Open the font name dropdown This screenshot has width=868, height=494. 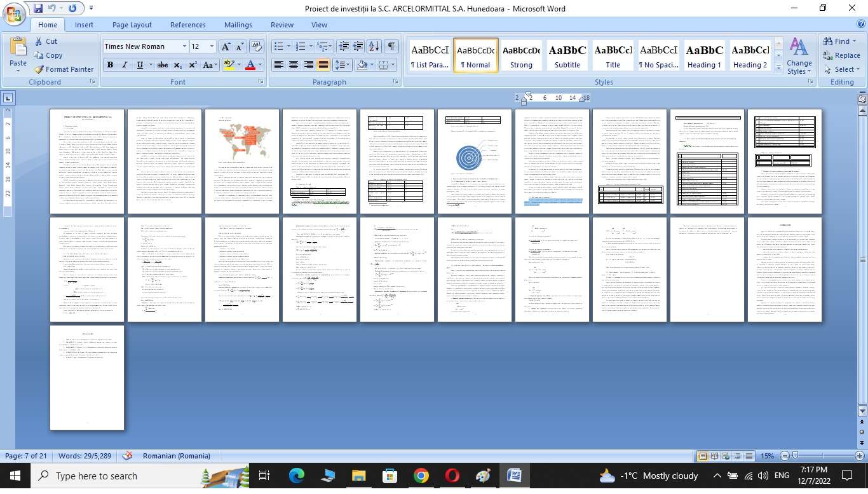click(184, 46)
